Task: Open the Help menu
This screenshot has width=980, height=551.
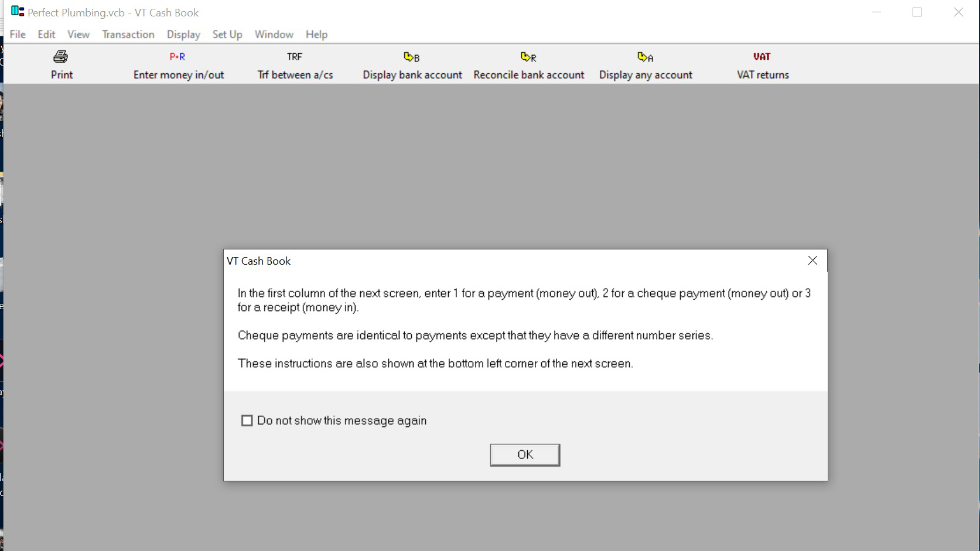Action: coord(316,35)
